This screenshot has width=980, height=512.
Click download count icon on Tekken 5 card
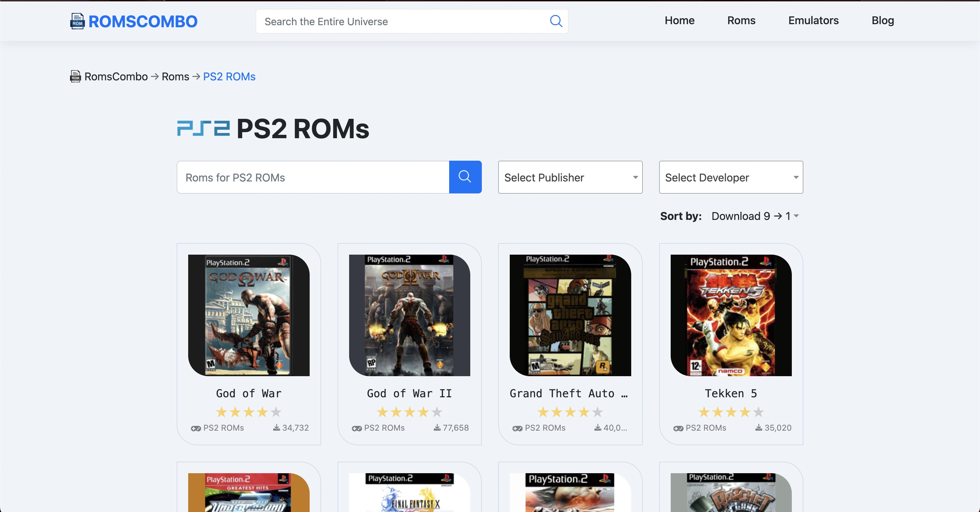point(758,428)
